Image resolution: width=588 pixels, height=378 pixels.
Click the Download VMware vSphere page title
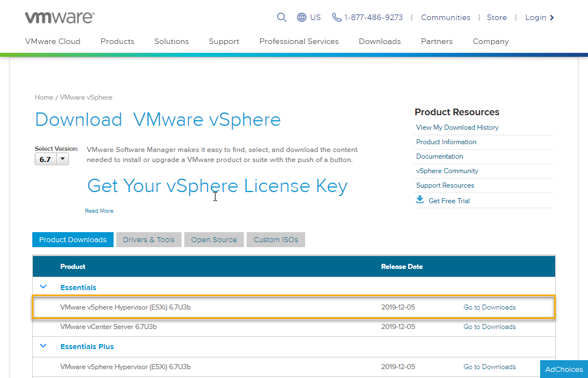click(158, 120)
